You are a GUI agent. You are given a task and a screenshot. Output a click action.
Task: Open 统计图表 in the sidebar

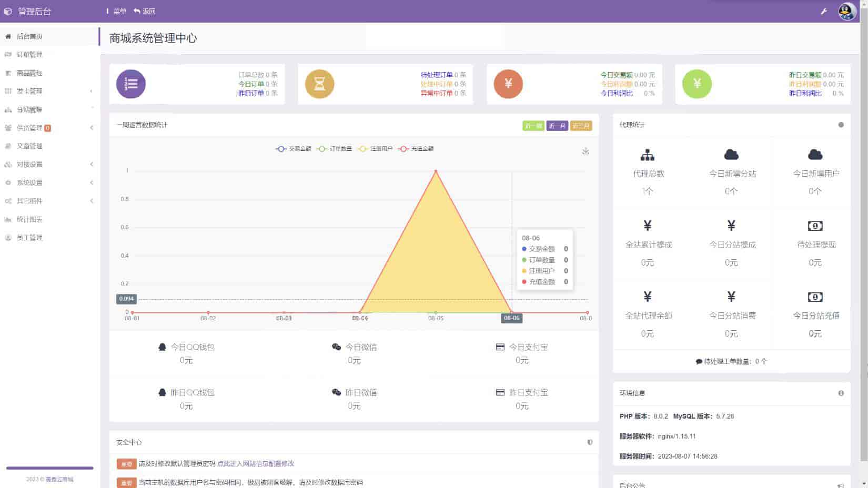tap(29, 219)
